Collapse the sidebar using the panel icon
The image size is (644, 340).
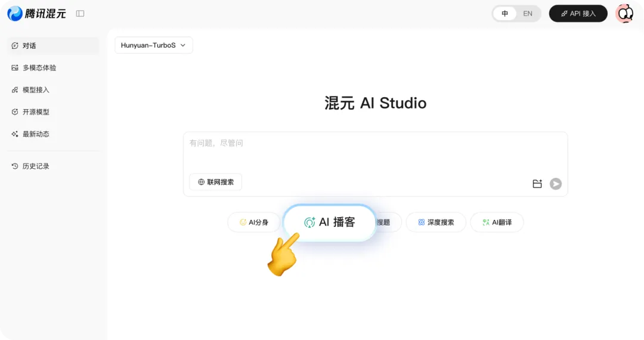click(x=80, y=14)
